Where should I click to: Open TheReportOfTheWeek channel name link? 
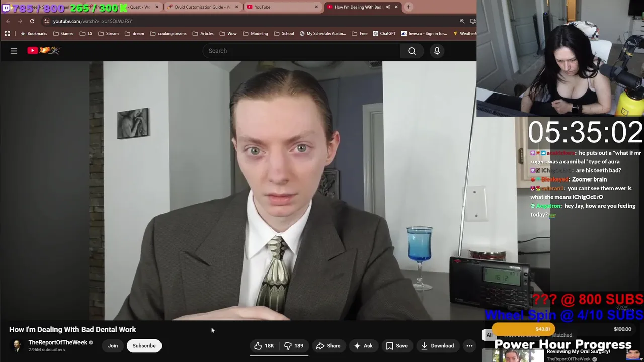[x=57, y=342]
